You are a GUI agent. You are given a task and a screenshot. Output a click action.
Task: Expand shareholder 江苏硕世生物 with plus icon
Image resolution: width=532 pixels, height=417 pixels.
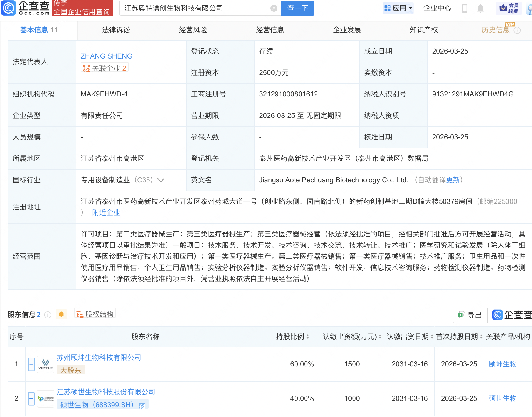(x=31, y=398)
